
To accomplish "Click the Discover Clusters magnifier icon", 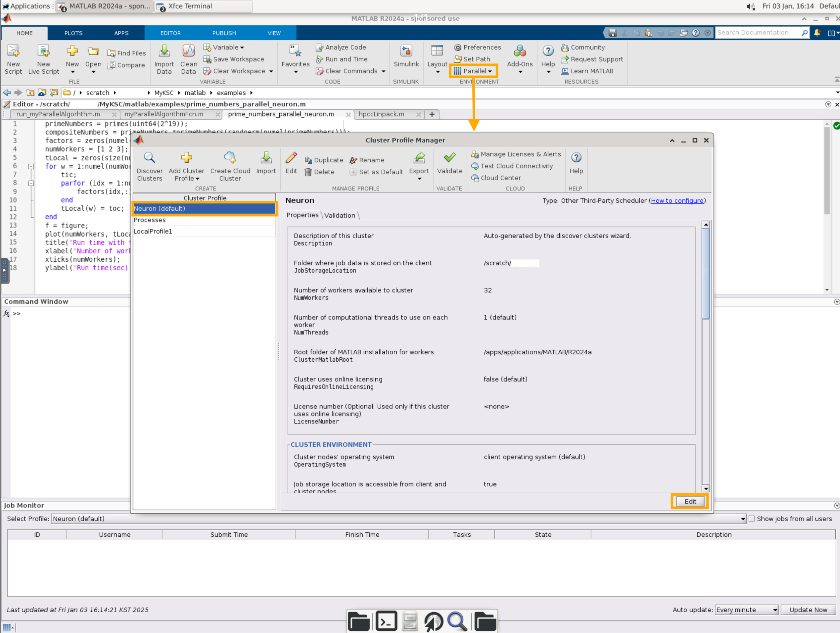I will 149,157.
